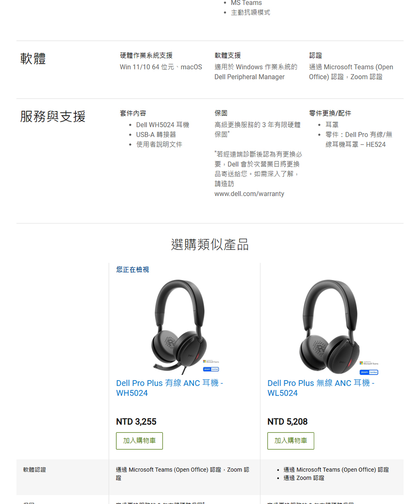Open Dell Pro Plus 有線 ANC 耳機 WH5024 link

pos(170,388)
